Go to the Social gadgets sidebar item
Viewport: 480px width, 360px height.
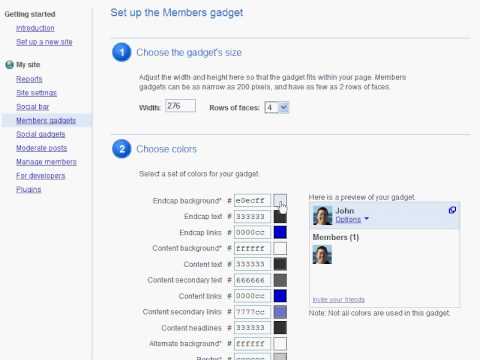[x=41, y=134]
